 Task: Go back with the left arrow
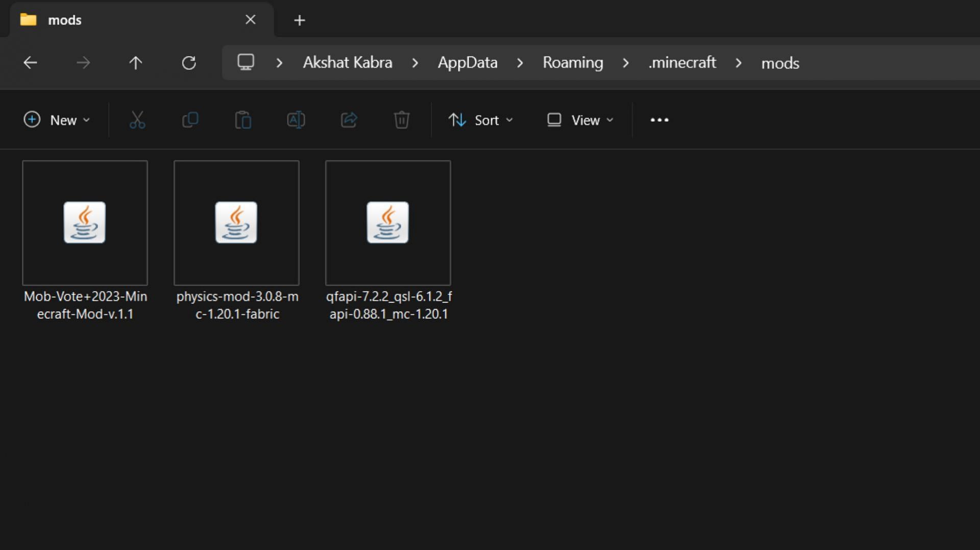(x=30, y=63)
